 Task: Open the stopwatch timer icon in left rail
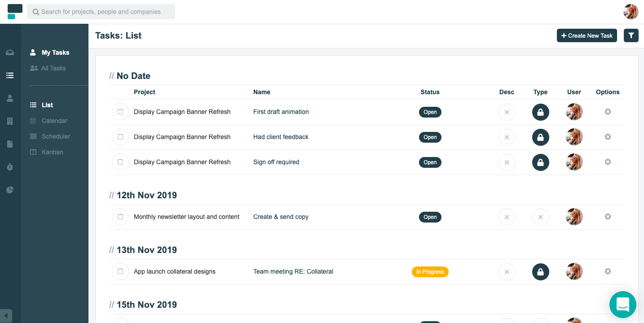(x=10, y=167)
